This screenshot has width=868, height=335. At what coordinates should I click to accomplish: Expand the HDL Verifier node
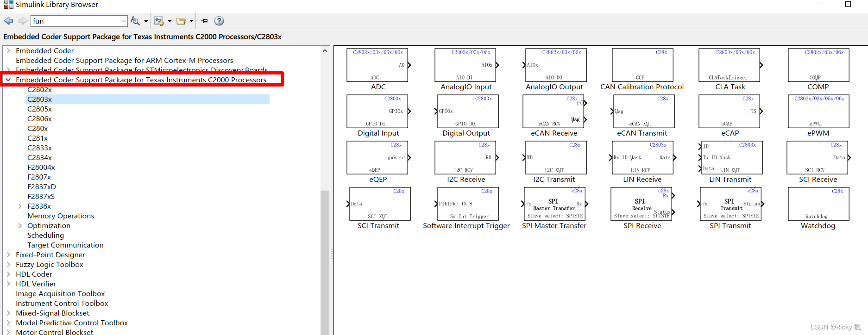tap(8, 284)
